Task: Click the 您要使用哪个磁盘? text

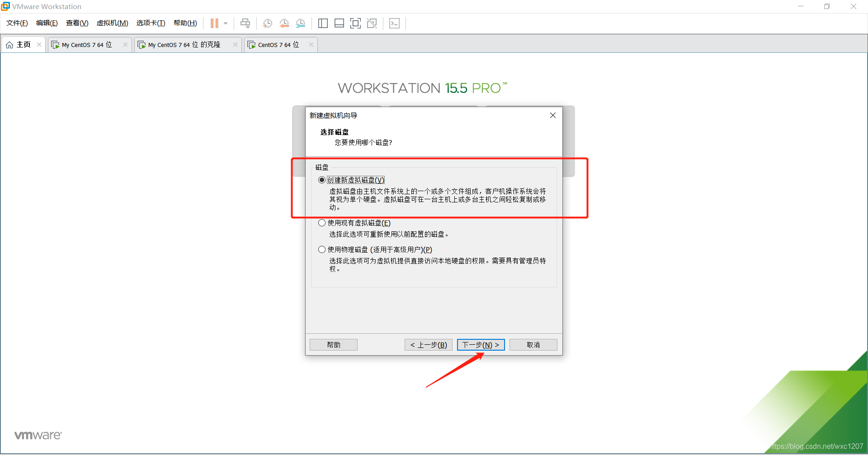Action: (x=363, y=142)
